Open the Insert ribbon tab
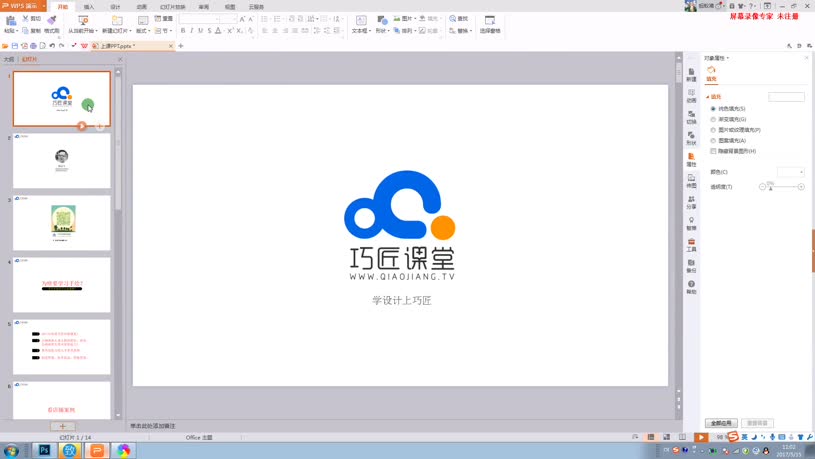 [89, 7]
